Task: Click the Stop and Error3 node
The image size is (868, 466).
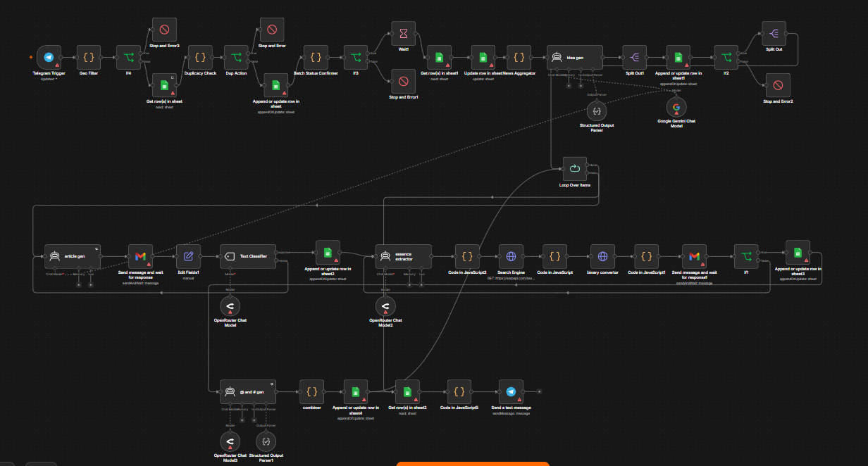Action: click(164, 30)
